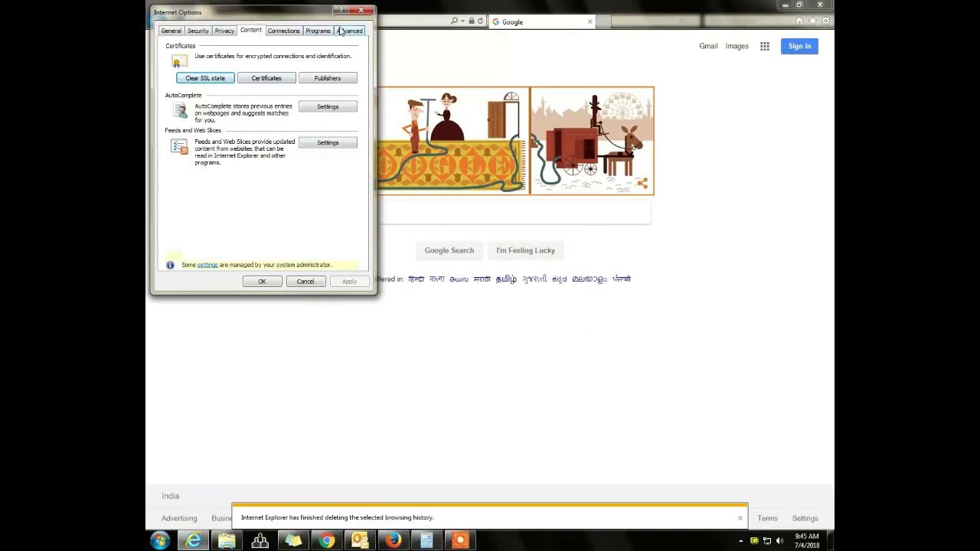This screenshot has height=551, width=980.
Task: Select the Content tab
Action: coord(250,30)
